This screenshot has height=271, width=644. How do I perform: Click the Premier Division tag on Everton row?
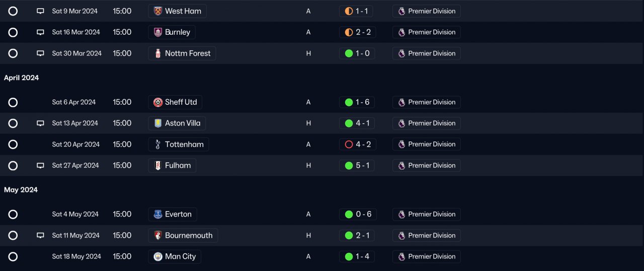(x=427, y=214)
